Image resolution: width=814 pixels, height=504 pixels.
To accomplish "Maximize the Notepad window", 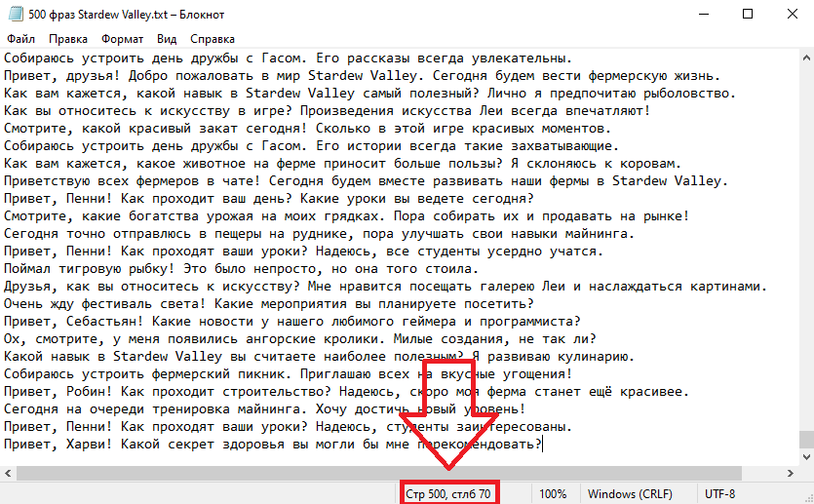I will click(x=747, y=14).
